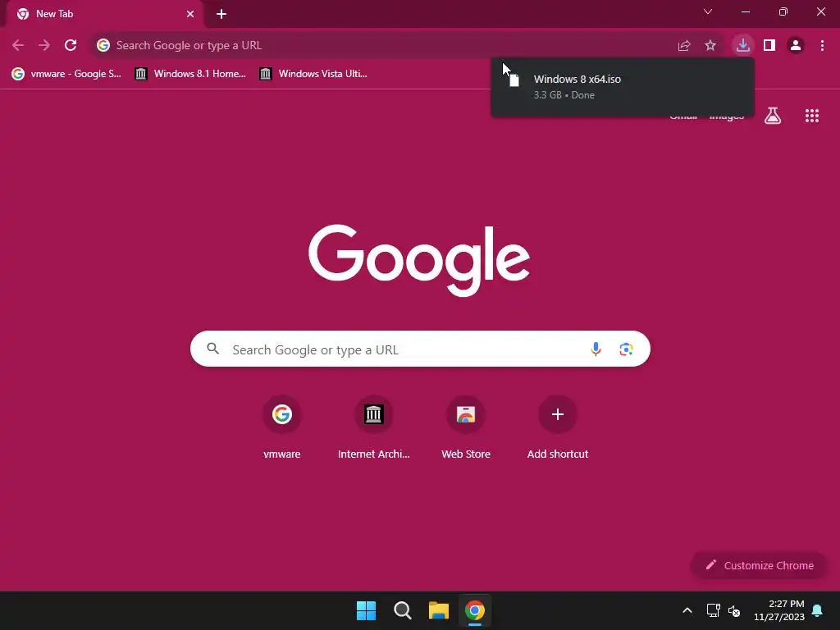This screenshot has width=840, height=630.
Task: Open notifications bell icon
Action: [818, 610]
